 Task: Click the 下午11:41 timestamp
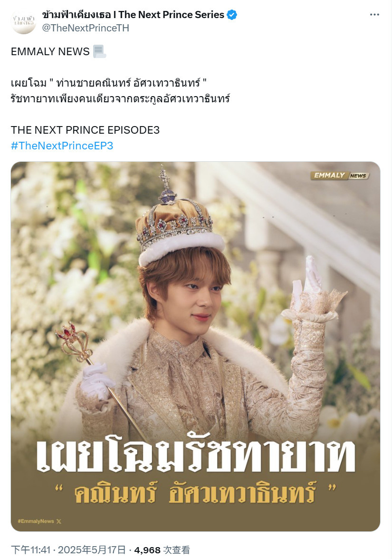pos(30,550)
